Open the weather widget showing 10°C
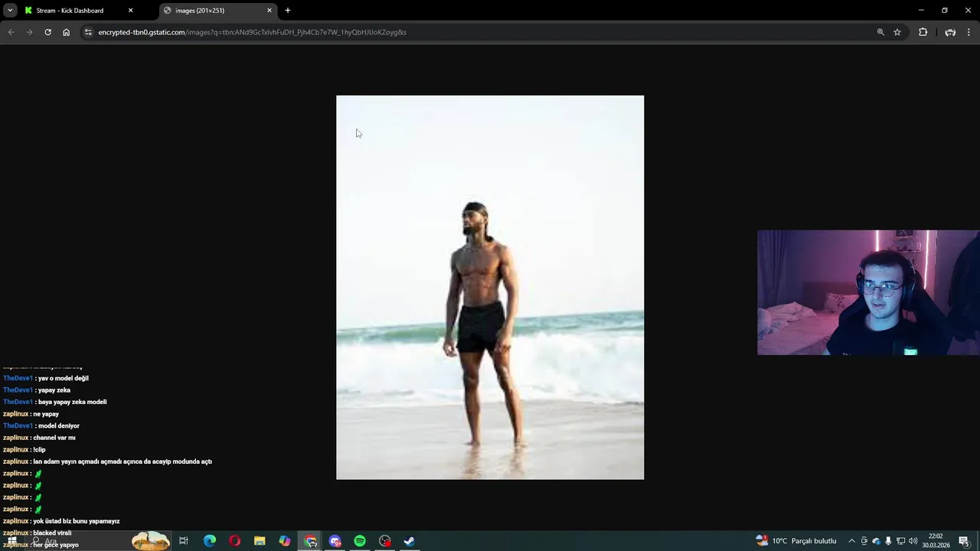The height and width of the screenshot is (551, 980). [x=796, y=541]
